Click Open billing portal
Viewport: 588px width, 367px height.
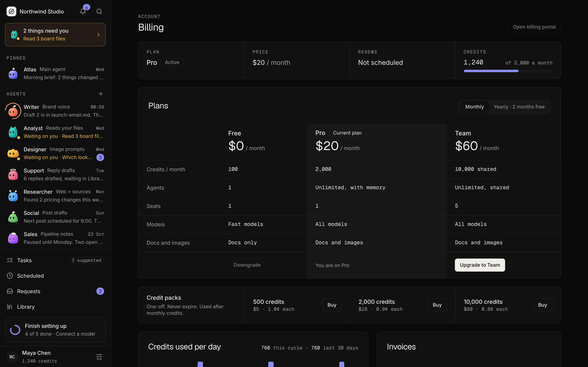pyautogui.click(x=534, y=27)
